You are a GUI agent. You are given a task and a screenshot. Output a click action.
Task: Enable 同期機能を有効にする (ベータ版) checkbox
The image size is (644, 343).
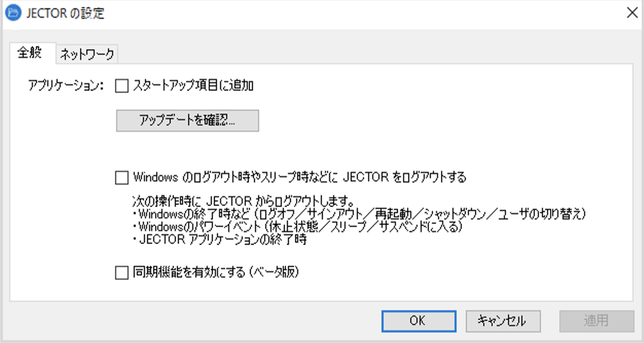(121, 273)
